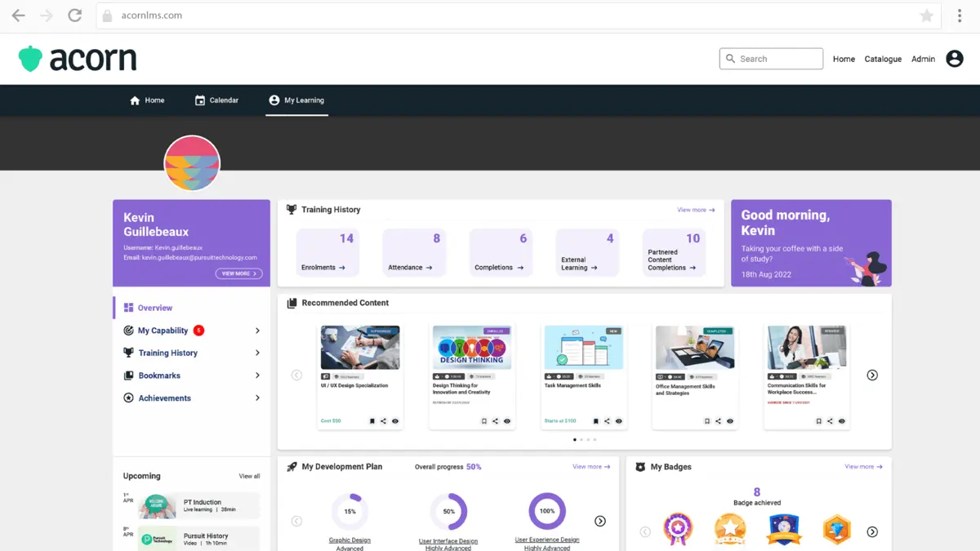Viewport: 980px width, 551px height.
Task: Share the Design Thinking course
Action: (496, 421)
